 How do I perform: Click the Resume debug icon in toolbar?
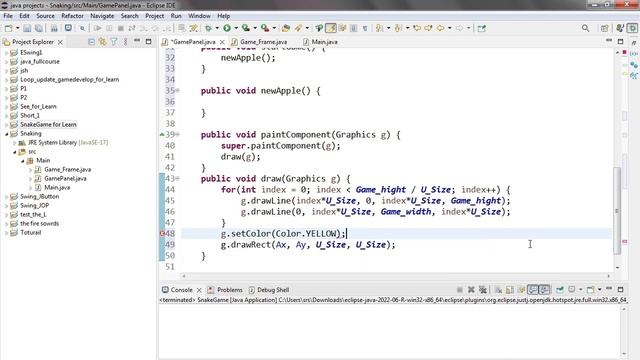coord(98,28)
